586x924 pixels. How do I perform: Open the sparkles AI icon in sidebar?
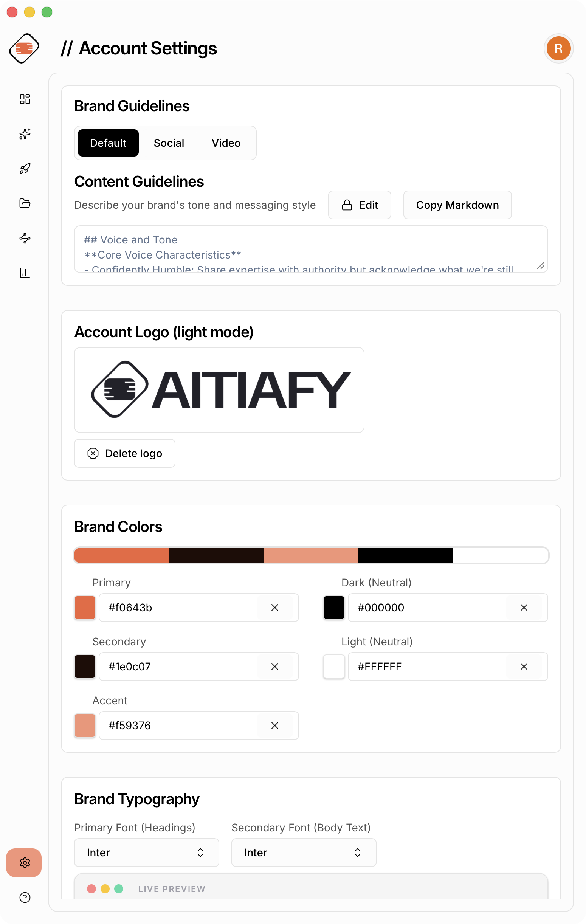pyautogui.click(x=25, y=134)
